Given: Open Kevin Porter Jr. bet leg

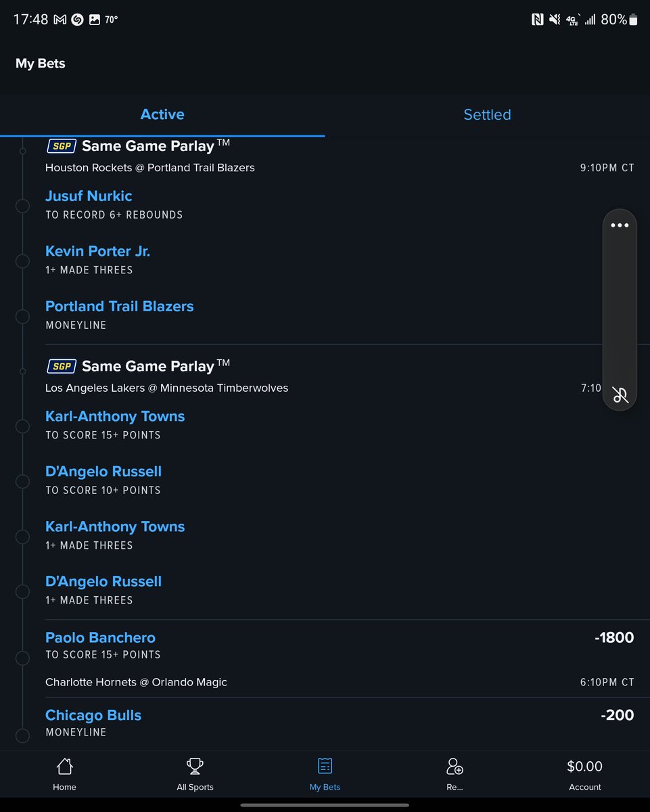Looking at the screenshot, I should coord(97,251).
